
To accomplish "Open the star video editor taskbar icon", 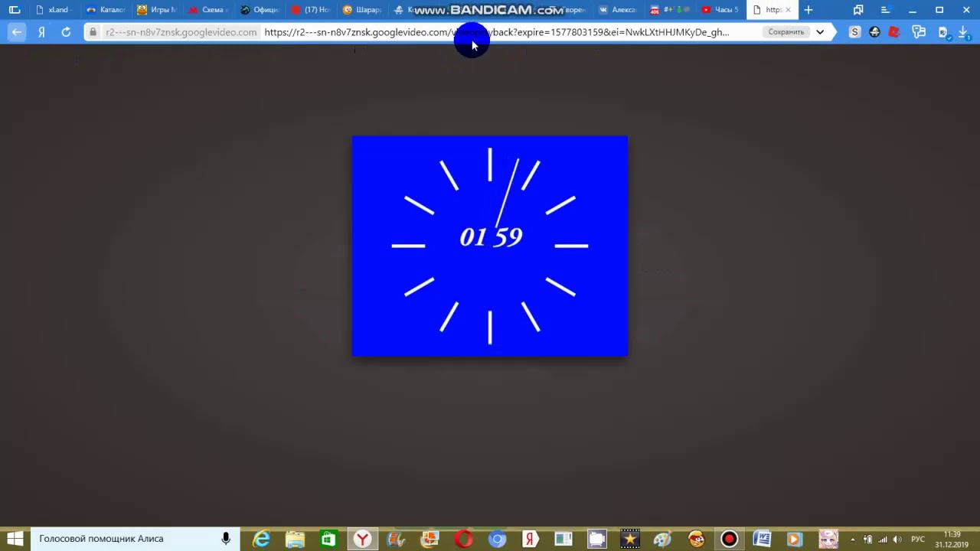I will pos(630,539).
